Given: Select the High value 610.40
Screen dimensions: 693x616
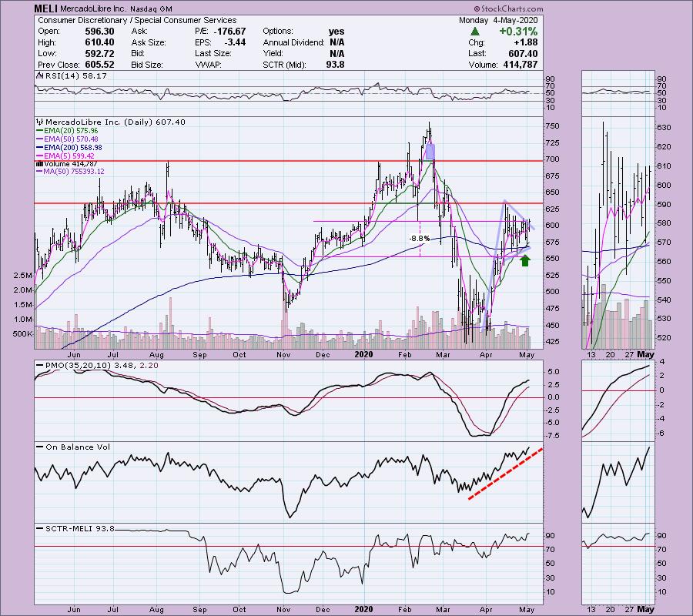Looking at the screenshot, I should click(99, 42).
